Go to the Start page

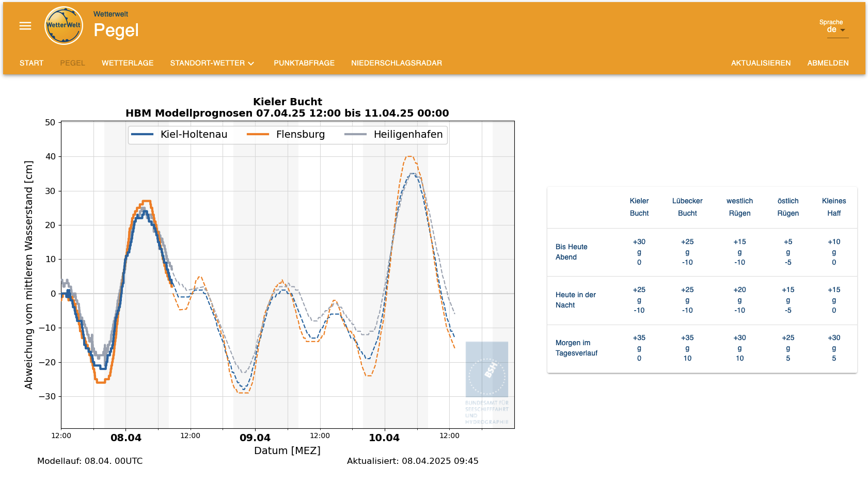click(x=31, y=63)
